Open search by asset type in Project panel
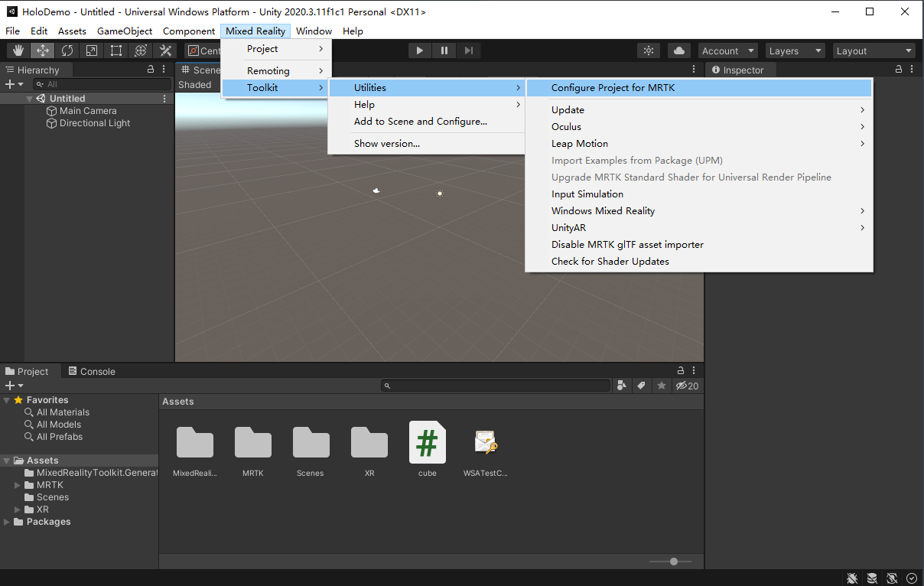 point(622,386)
